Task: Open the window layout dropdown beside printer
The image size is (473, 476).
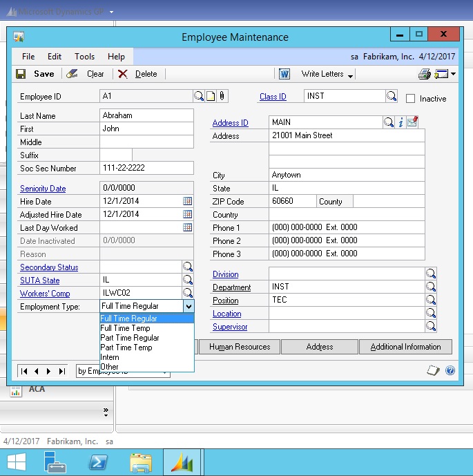Action: [453, 74]
